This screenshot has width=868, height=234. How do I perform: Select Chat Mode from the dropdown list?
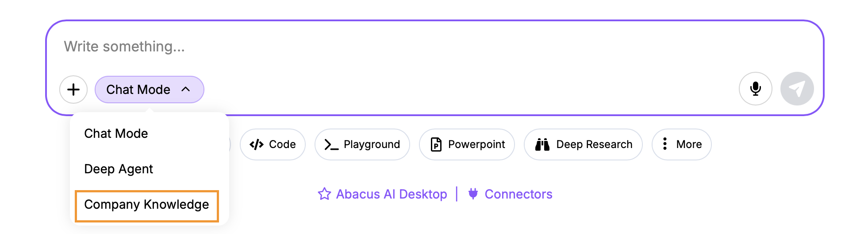pyautogui.click(x=116, y=133)
